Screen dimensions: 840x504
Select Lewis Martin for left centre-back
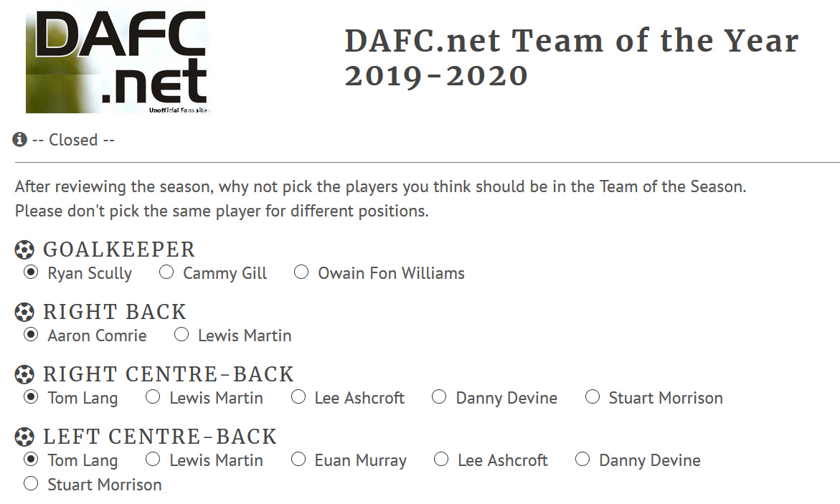(153, 459)
